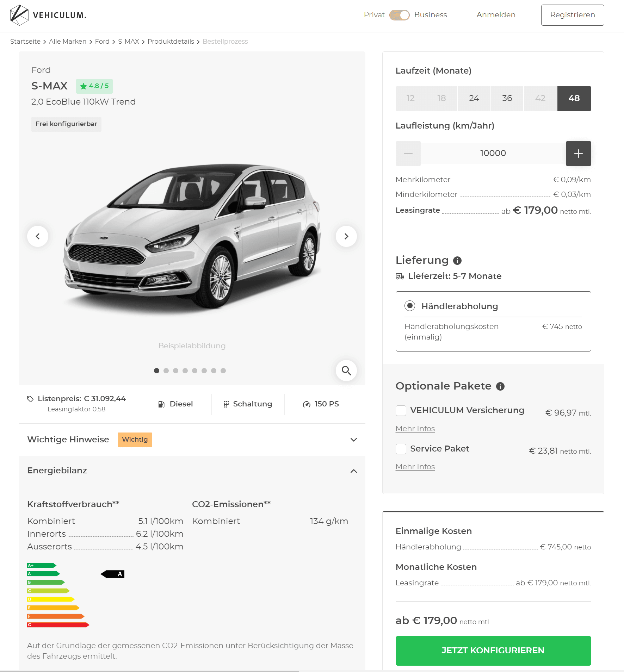The image size is (624, 672).
Task: Open S-MAX breadcrumb link
Action: 129,42
